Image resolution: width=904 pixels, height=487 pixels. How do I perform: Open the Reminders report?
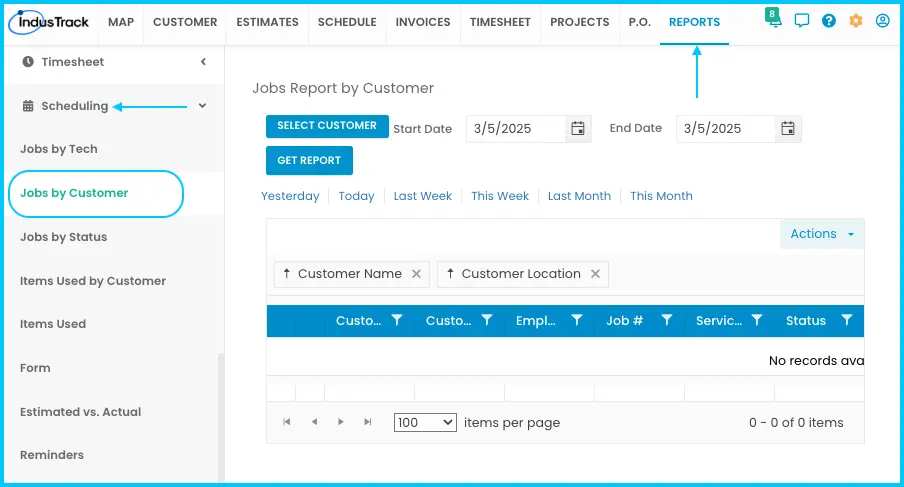52,455
